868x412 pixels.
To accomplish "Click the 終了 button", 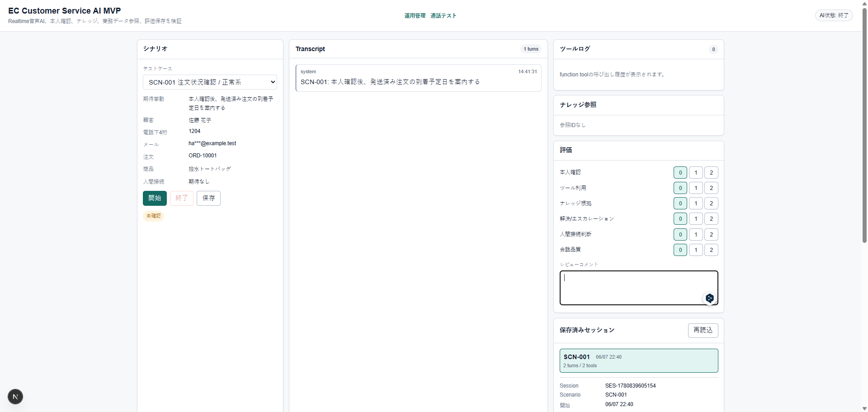I will click(x=182, y=198).
